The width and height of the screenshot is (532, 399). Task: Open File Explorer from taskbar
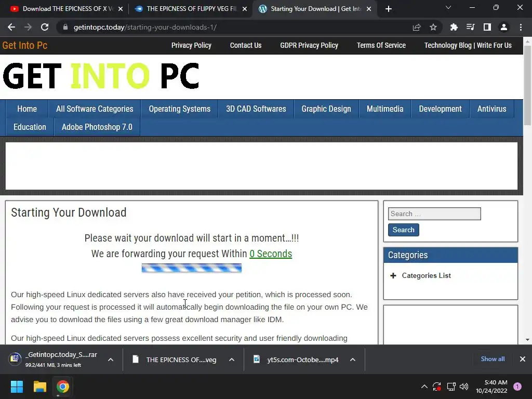39,387
